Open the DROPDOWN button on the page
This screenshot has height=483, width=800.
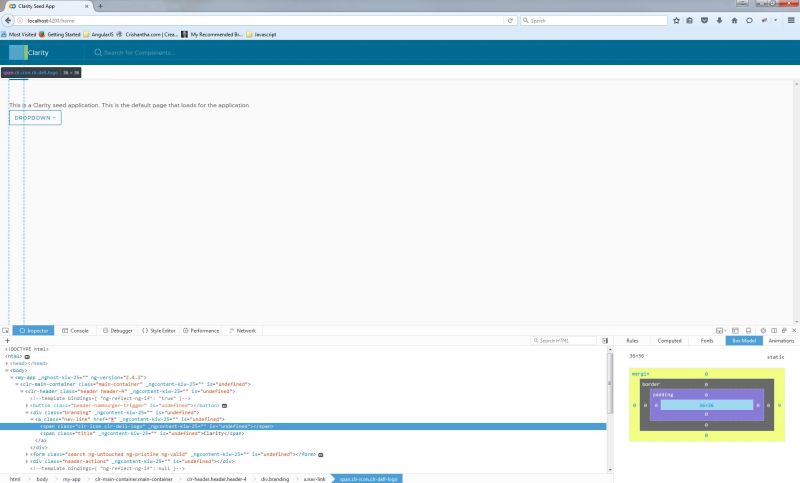35,118
